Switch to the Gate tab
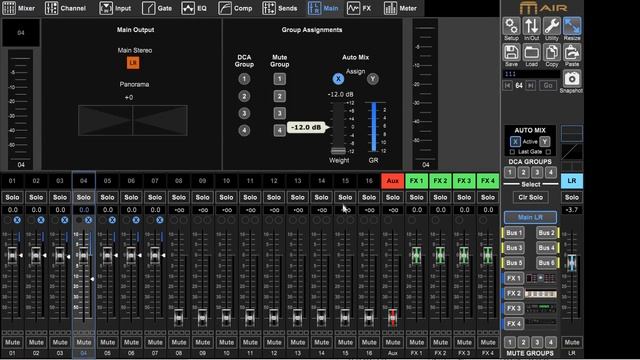 click(157, 8)
